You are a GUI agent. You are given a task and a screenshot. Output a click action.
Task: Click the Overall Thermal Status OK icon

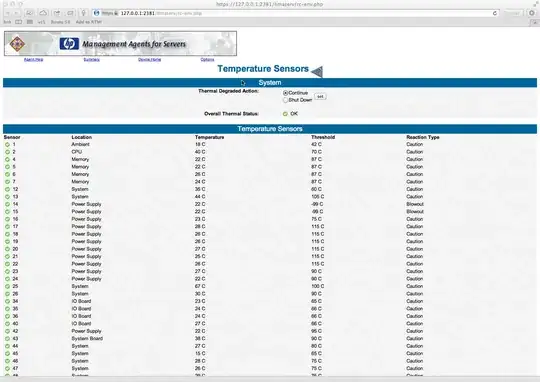285,114
